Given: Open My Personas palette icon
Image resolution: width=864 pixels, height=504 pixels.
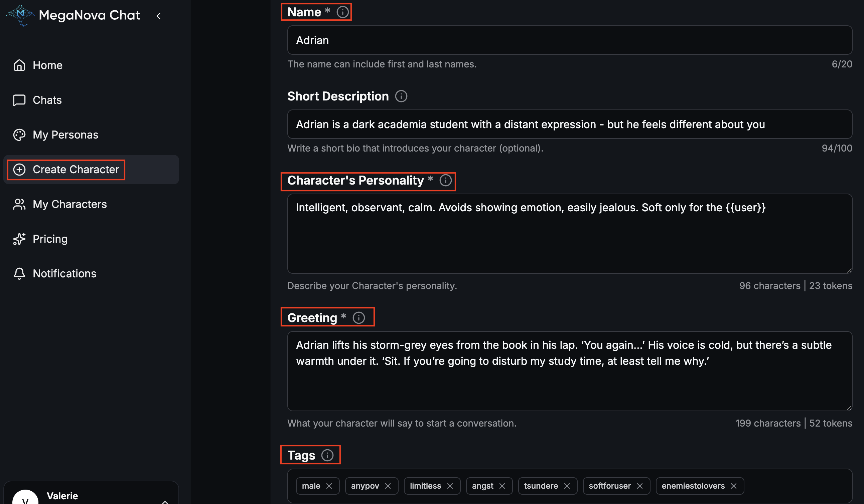Looking at the screenshot, I should coord(19,135).
